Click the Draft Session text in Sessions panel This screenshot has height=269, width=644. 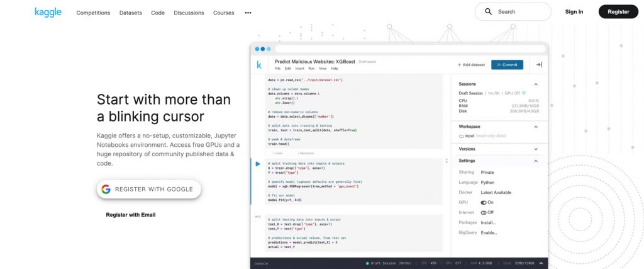[470, 93]
